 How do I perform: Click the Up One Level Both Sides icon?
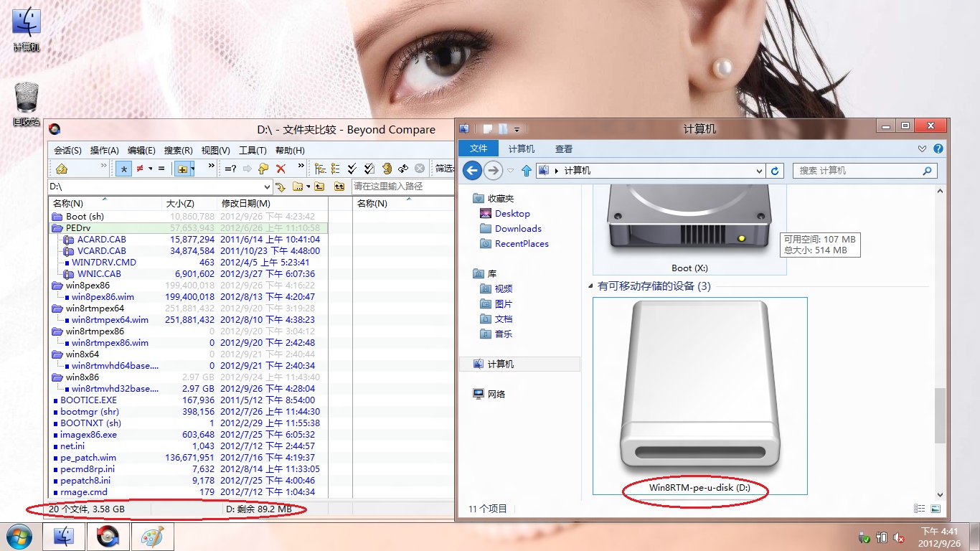pyautogui.click(x=339, y=187)
